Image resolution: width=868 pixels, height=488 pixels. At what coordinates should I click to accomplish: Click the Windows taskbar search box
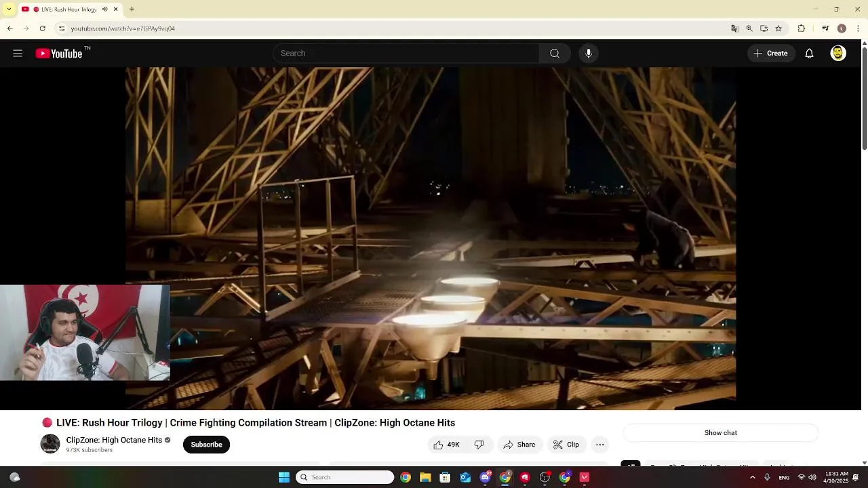click(345, 477)
